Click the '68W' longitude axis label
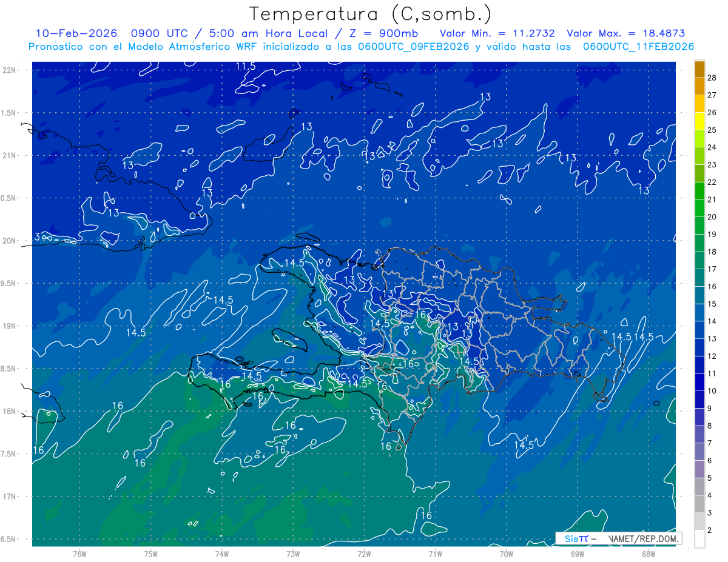Image resolution: width=728 pixels, height=562 pixels. (648, 554)
